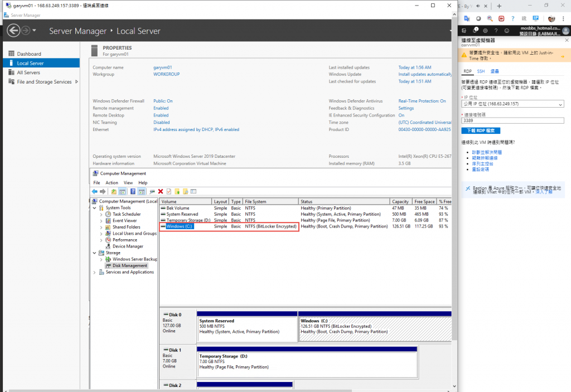
Task: Select Disk Management tree item
Action: [129, 265]
